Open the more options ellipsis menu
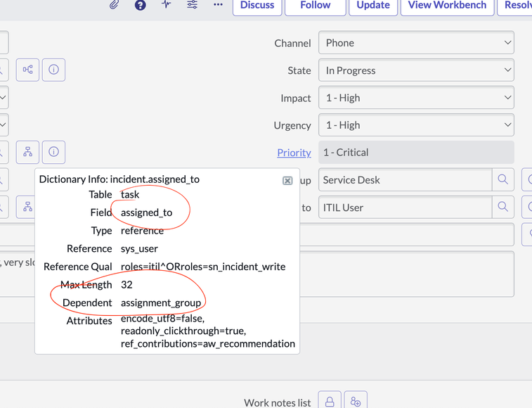This screenshot has width=532, height=408. coord(218,5)
